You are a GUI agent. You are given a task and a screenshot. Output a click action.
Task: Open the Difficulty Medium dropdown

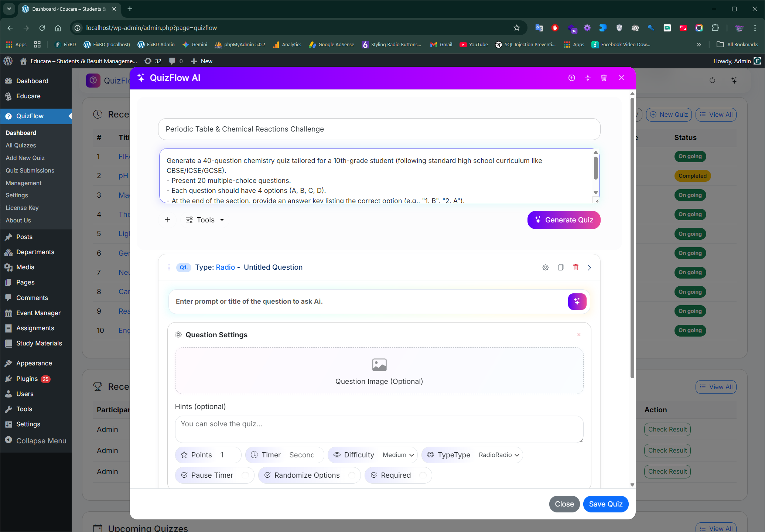(x=398, y=455)
